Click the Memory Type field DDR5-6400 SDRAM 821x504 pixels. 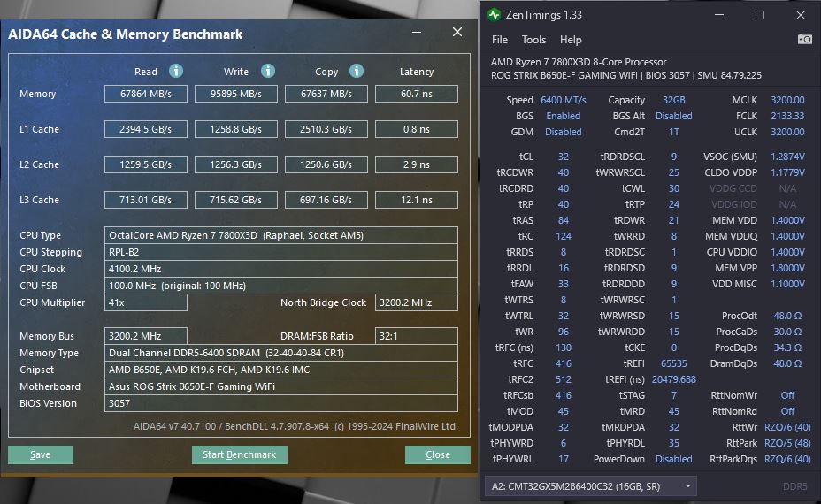281,353
